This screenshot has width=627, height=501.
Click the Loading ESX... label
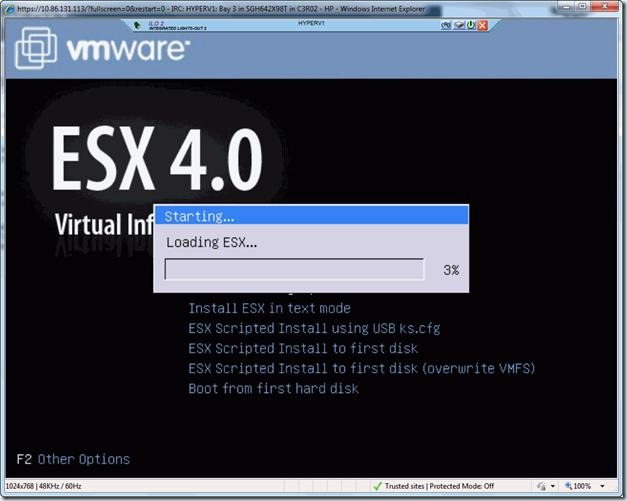212,242
